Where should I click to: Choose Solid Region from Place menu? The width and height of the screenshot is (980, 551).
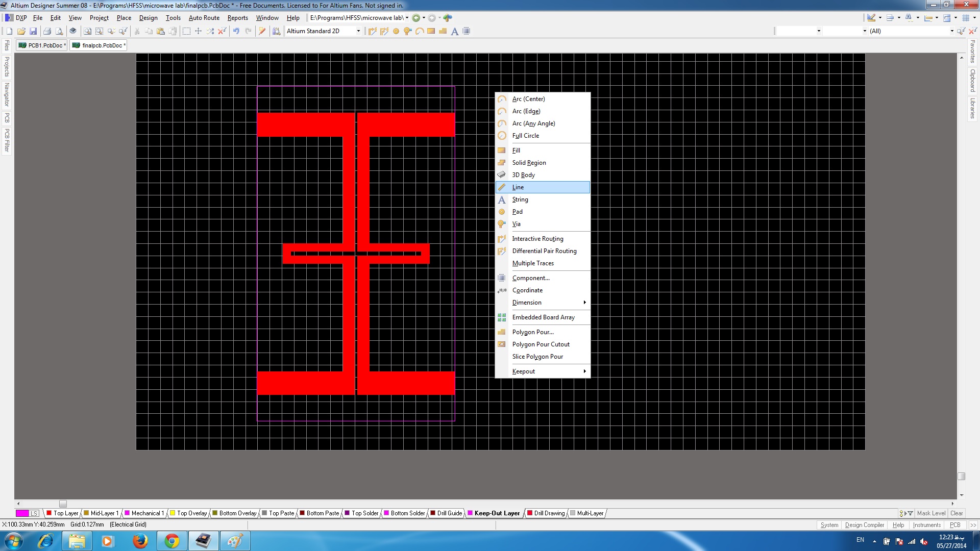pyautogui.click(x=529, y=163)
